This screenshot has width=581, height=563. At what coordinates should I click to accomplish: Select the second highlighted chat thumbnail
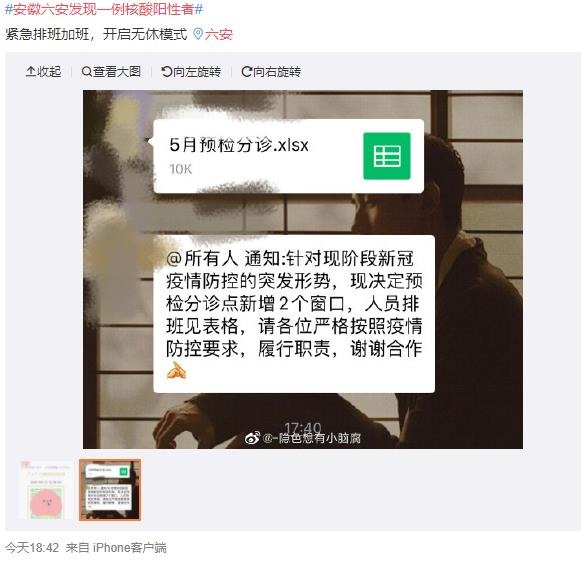point(110,490)
